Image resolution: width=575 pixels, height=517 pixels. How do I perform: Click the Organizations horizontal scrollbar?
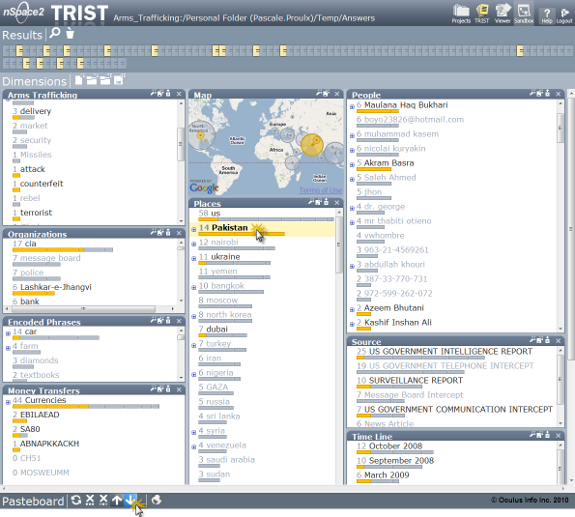coord(89,308)
